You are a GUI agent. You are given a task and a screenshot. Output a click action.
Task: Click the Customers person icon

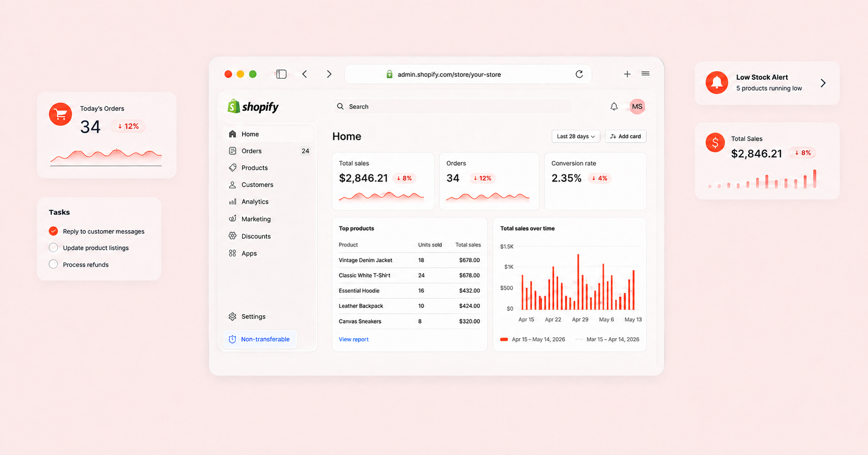coord(232,184)
